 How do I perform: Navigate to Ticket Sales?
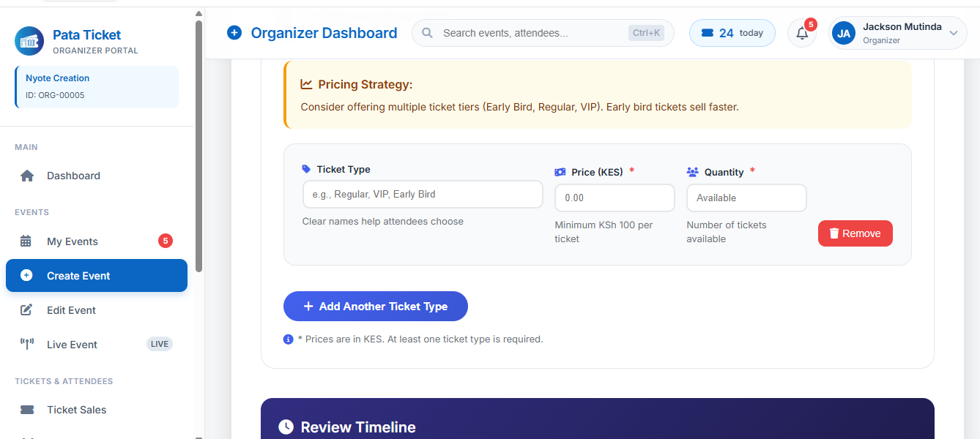pos(76,410)
